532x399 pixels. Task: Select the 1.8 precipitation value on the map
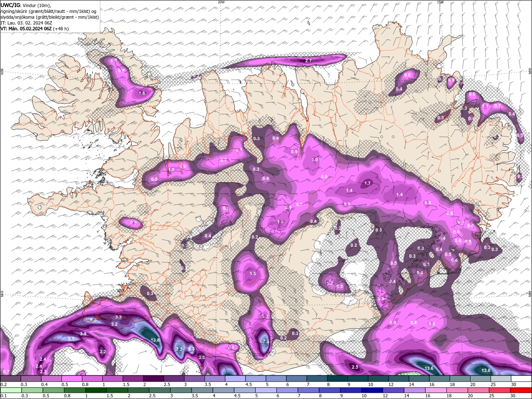(x=142, y=94)
